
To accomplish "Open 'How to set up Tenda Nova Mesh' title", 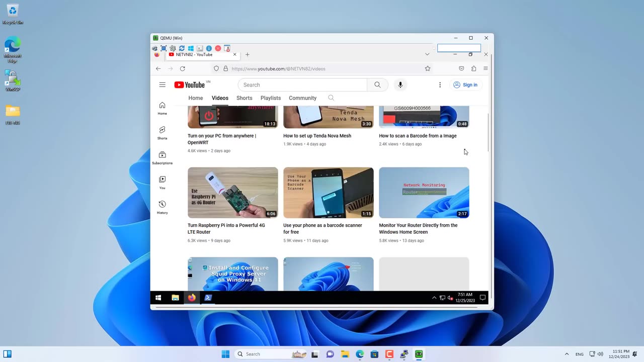I will pos(317,136).
